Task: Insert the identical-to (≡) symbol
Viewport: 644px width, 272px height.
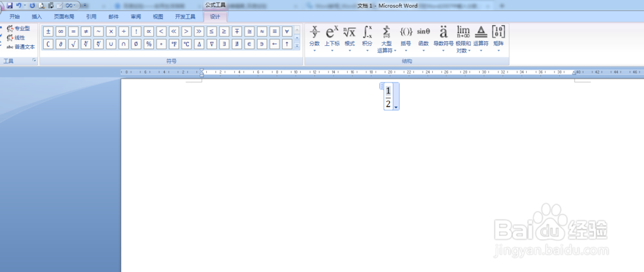Action: [274, 31]
